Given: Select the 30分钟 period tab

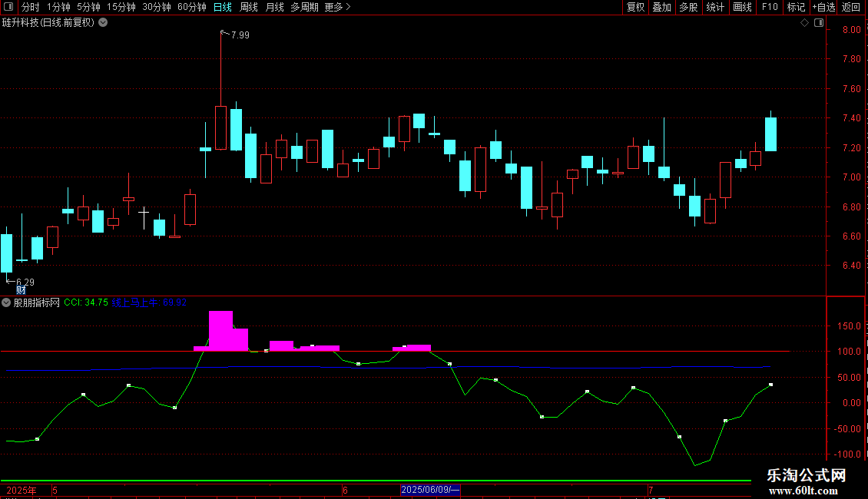Looking at the screenshot, I should pyautogui.click(x=156, y=7).
